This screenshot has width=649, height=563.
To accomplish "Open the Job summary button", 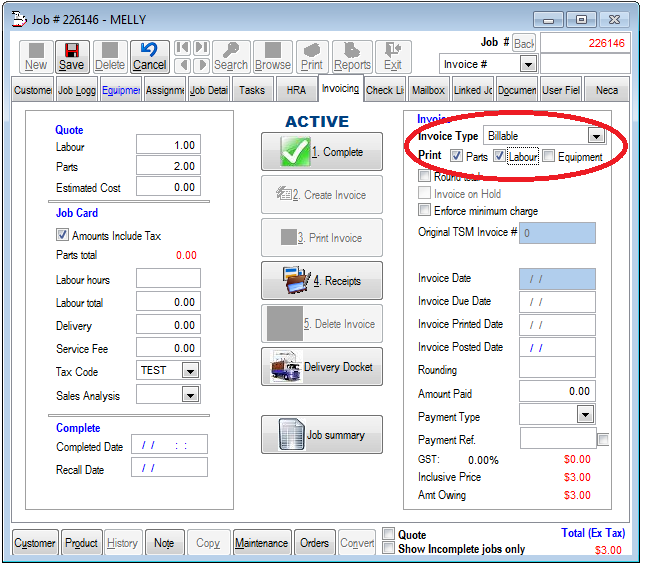I will tap(321, 435).
